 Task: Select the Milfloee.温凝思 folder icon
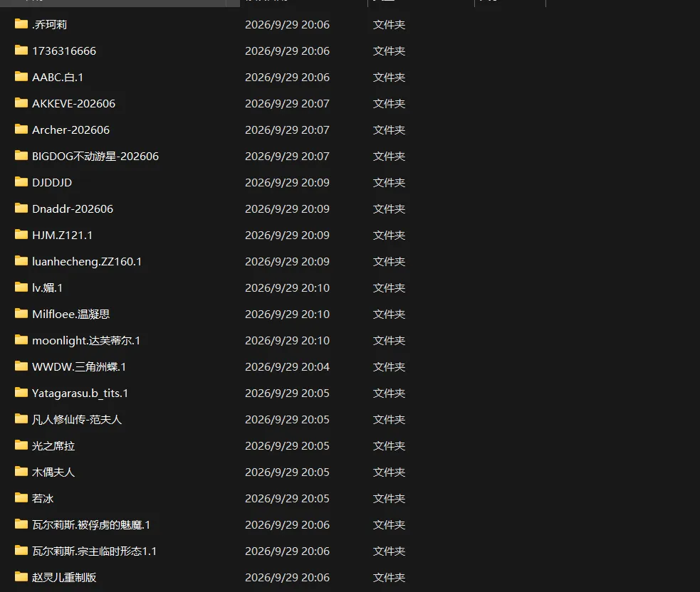coord(21,313)
